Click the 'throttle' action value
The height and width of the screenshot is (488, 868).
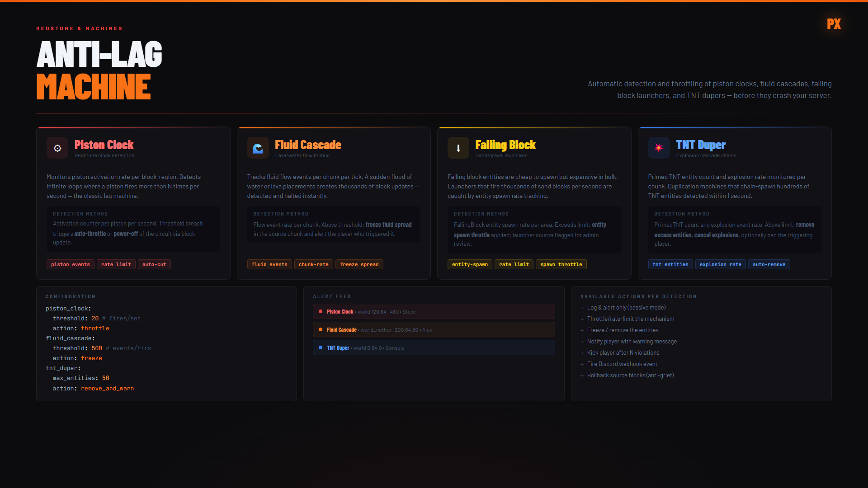click(95, 328)
